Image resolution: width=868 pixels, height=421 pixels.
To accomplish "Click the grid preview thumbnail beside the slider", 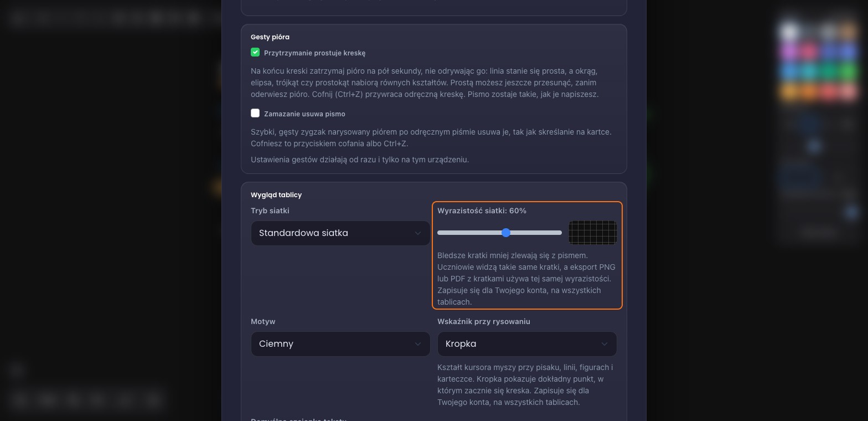I will (593, 233).
